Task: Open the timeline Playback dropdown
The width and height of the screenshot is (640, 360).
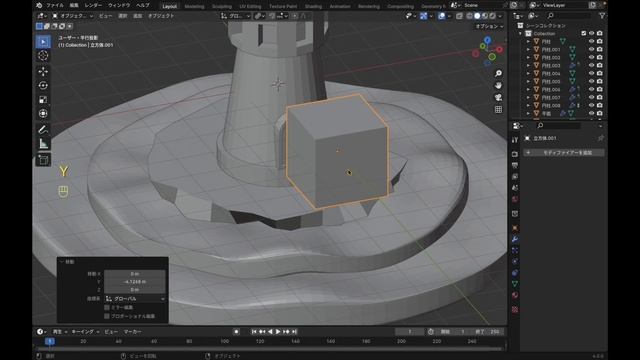Action: click(59, 332)
